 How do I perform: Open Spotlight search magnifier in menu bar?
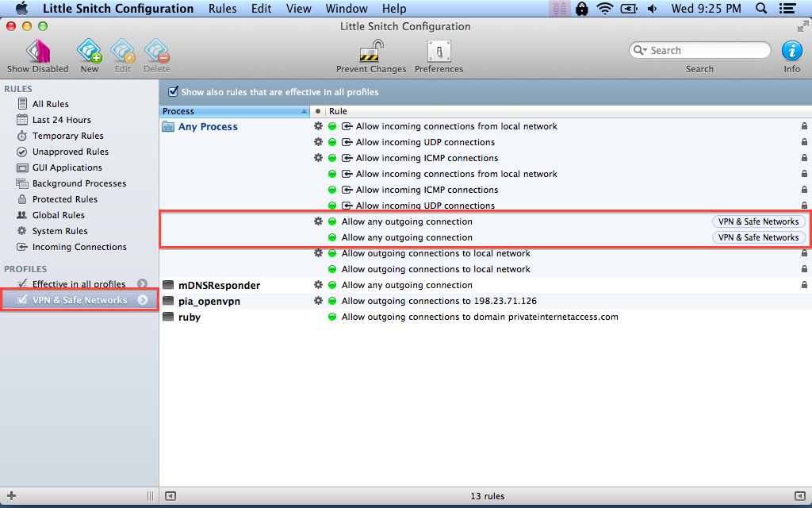[x=760, y=8]
